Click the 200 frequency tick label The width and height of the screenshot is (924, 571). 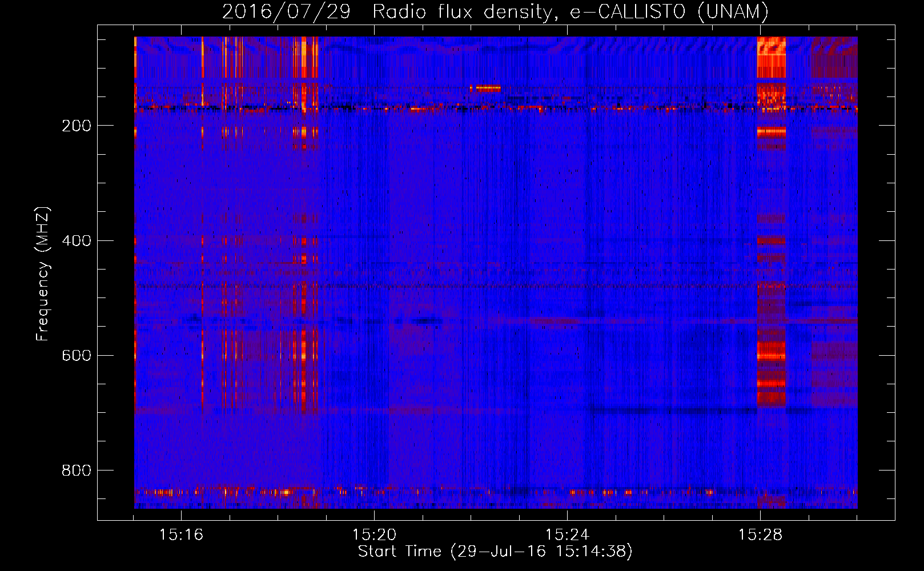pyautogui.click(x=76, y=126)
